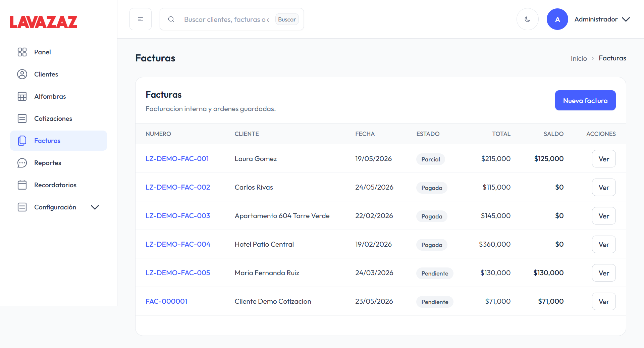Open the Alfombras menu item
This screenshot has width=644, height=348.
click(x=58, y=96)
